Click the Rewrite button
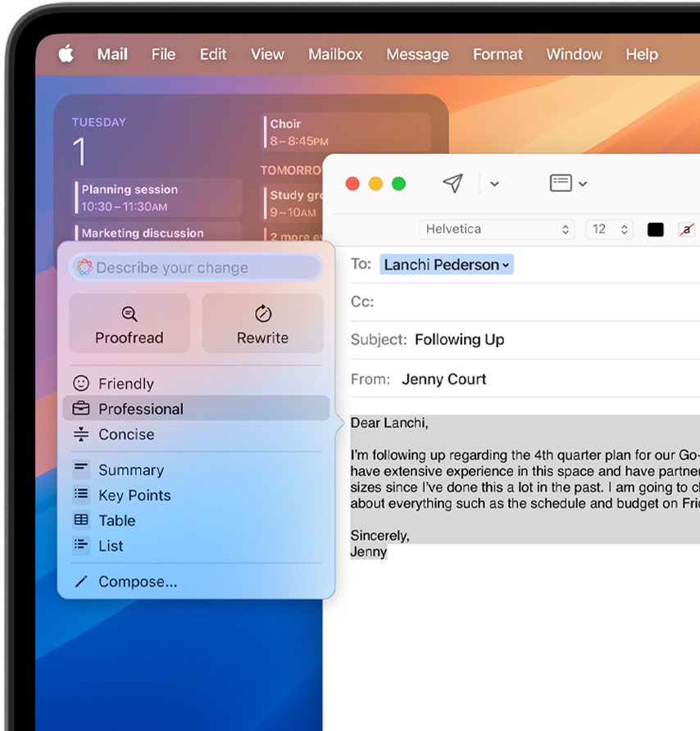Viewport: 700px width, 731px height. pos(262,324)
